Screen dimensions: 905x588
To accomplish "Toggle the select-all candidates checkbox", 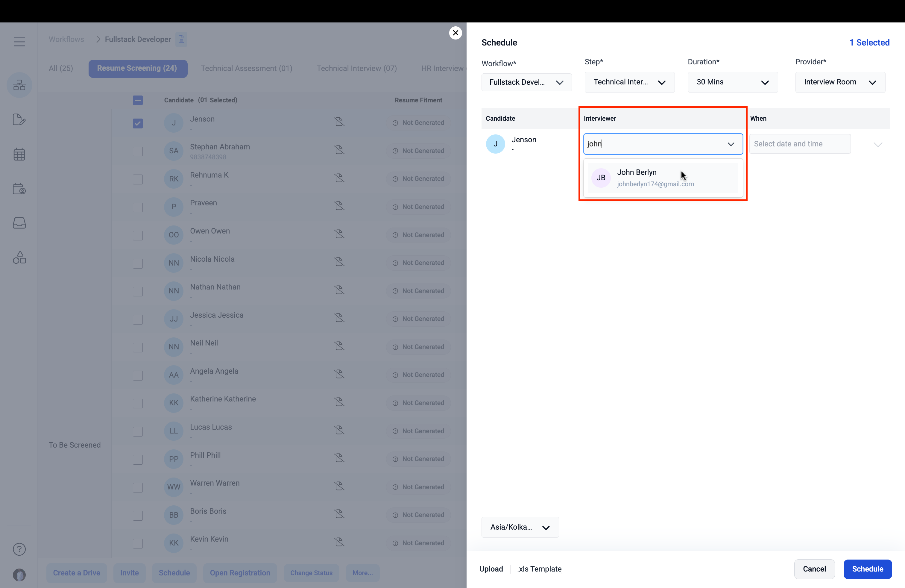I will 138,100.
